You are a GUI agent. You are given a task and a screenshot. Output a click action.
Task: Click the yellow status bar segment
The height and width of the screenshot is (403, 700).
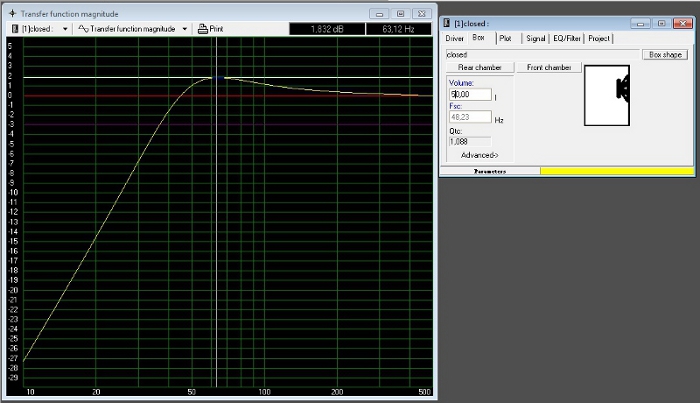[616, 171]
